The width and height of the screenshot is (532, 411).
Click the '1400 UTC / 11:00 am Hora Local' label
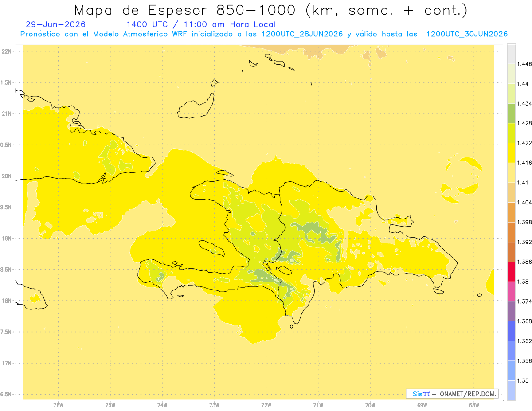[201, 25]
